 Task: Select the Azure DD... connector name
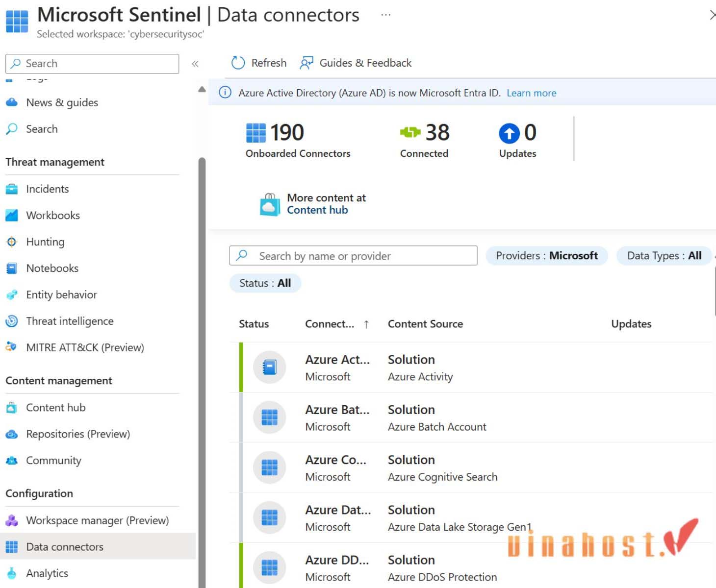(337, 560)
